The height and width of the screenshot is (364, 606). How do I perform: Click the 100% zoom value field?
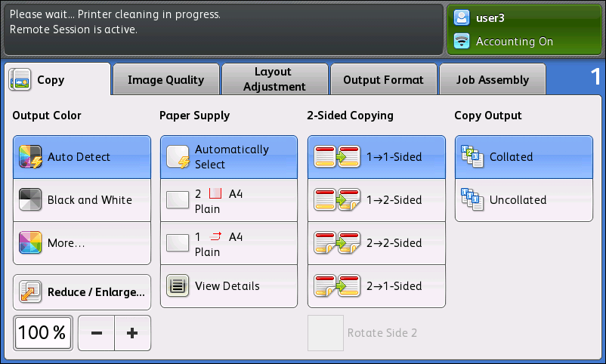click(x=42, y=333)
